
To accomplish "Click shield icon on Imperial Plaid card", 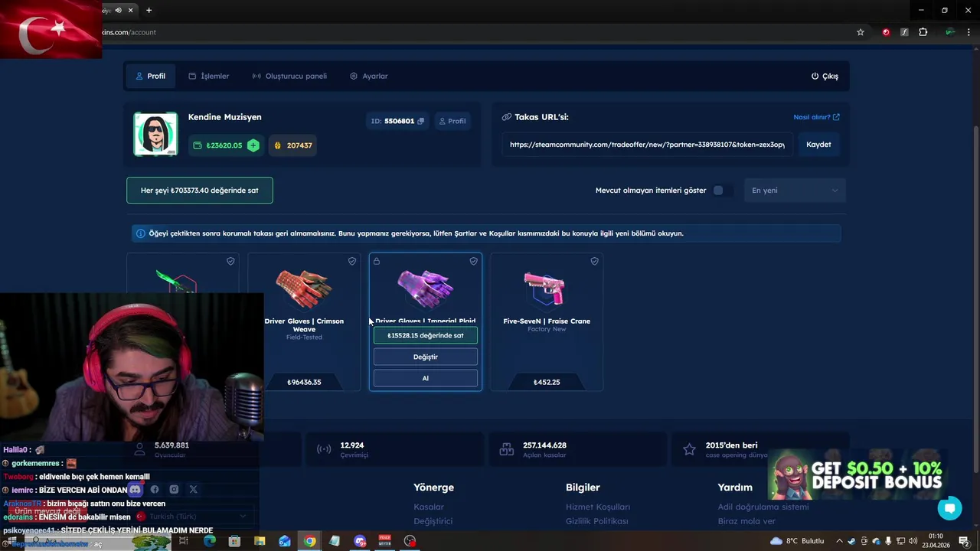I will click(x=473, y=261).
